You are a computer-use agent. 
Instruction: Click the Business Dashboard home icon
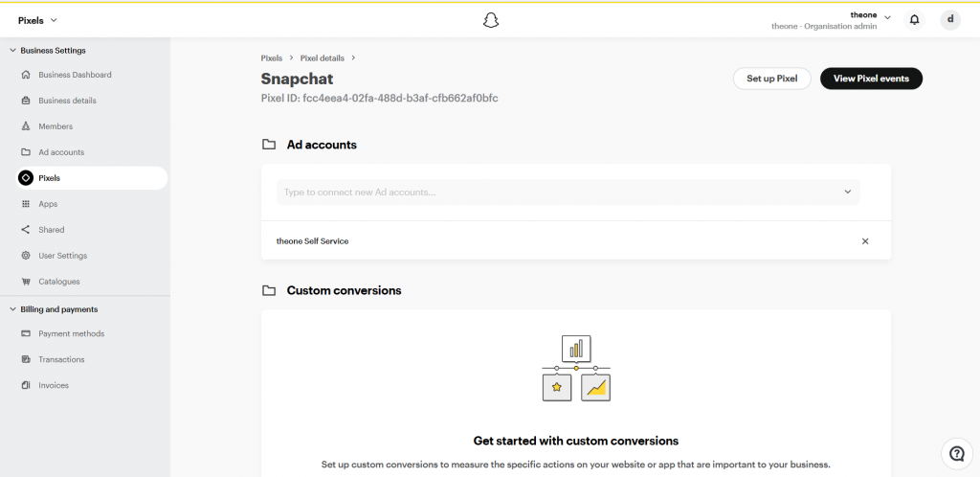tap(26, 75)
